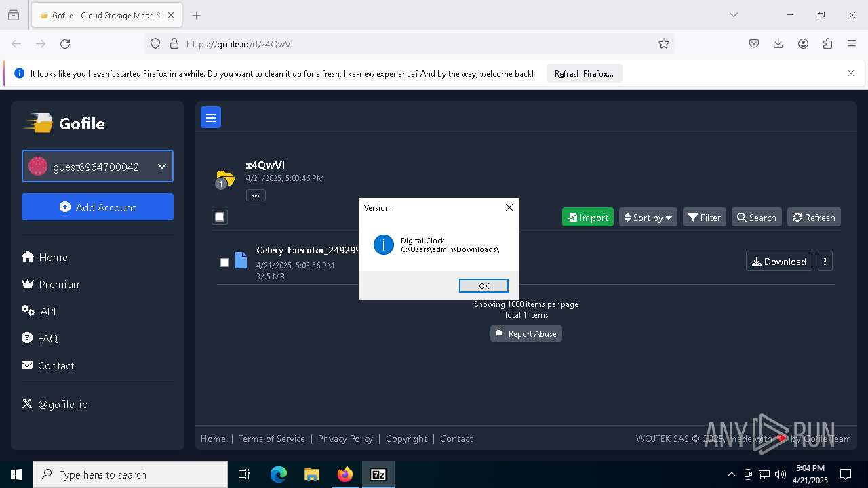
Task: Switch to 7-Zip taskbar icon
Action: pyautogui.click(x=378, y=474)
